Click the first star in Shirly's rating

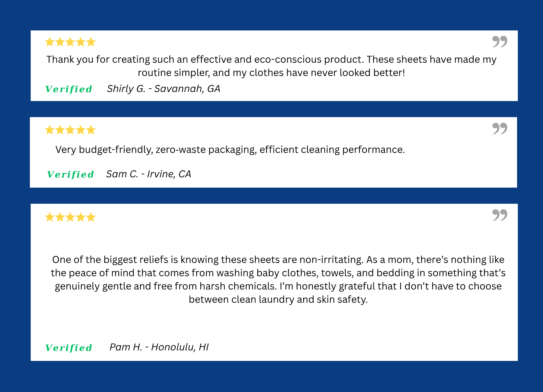click(50, 42)
